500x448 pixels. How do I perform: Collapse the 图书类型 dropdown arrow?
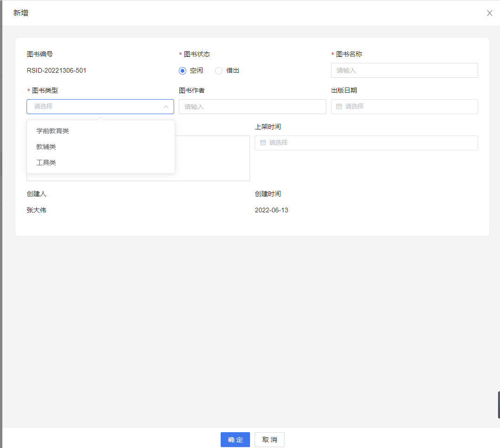tap(166, 107)
